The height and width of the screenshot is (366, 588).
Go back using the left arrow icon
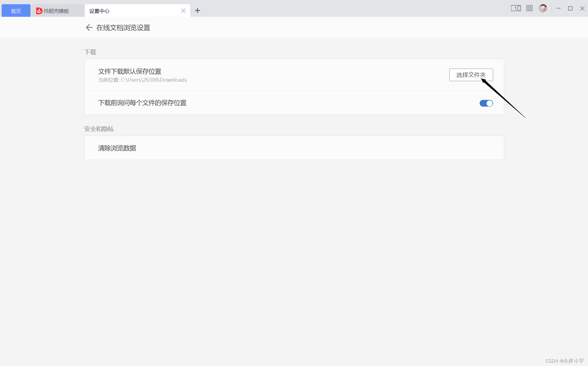click(89, 27)
